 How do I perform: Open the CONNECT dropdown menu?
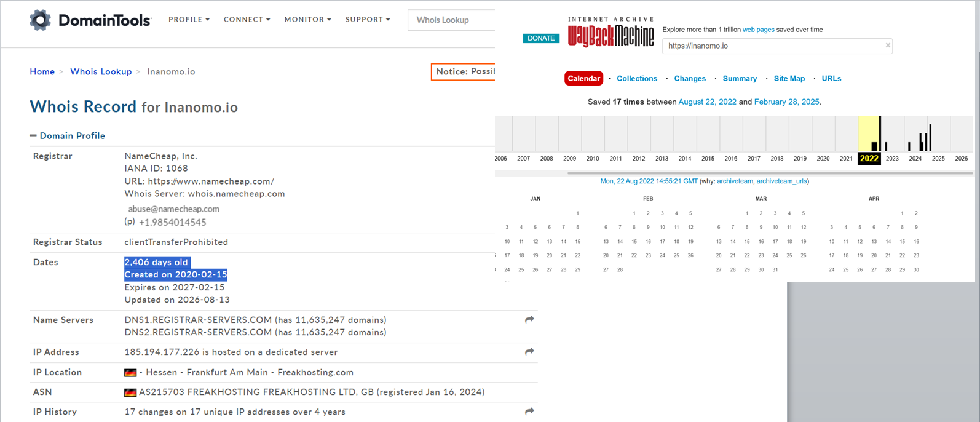(247, 20)
